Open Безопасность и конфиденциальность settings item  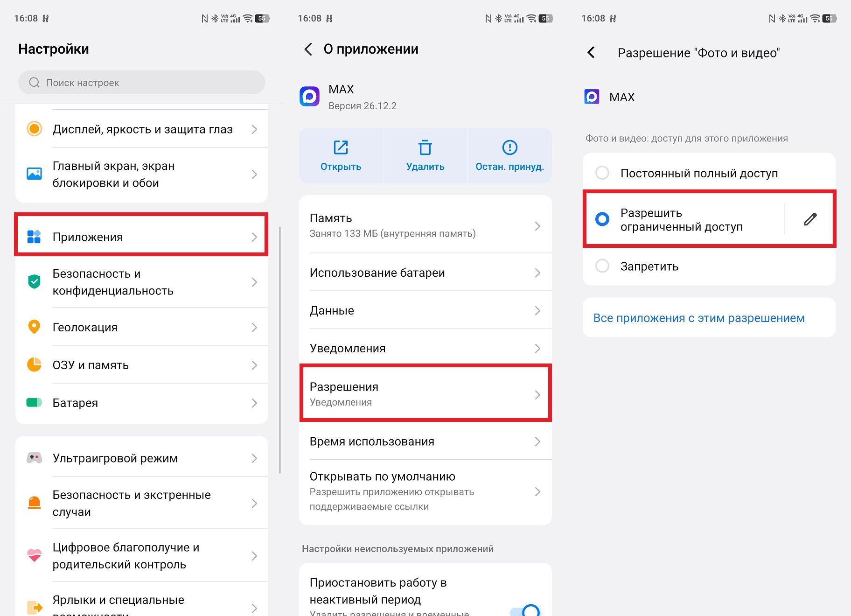141,282
